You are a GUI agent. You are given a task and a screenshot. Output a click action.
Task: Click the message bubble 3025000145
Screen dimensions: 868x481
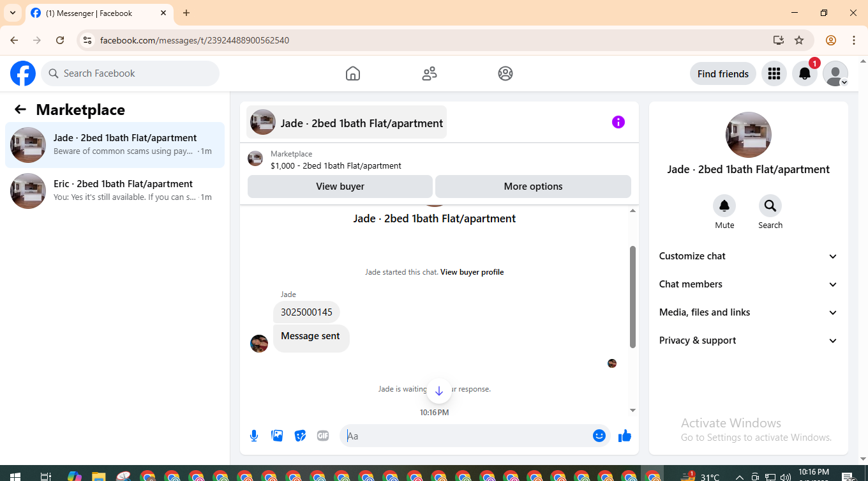[306, 312]
